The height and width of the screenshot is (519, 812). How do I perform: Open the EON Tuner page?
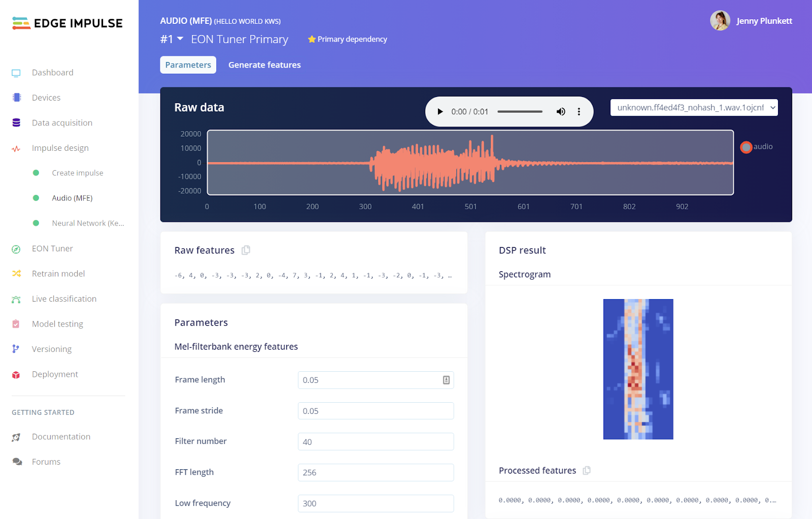tap(52, 248)
